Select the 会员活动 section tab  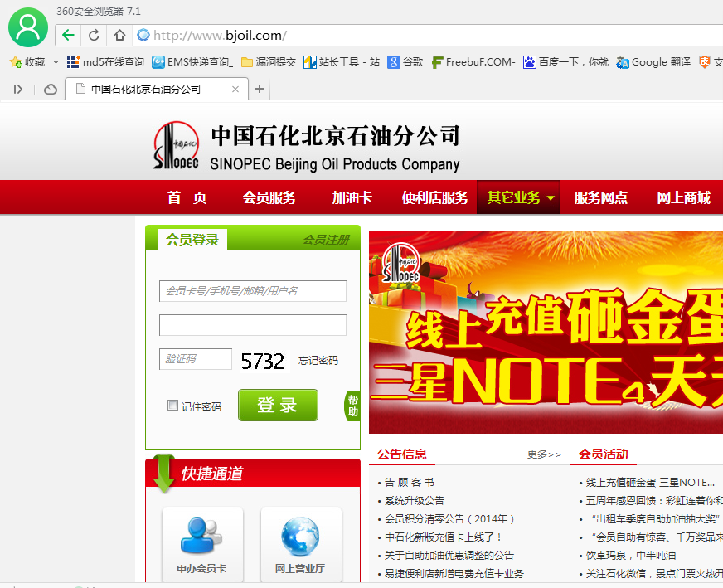604,454
